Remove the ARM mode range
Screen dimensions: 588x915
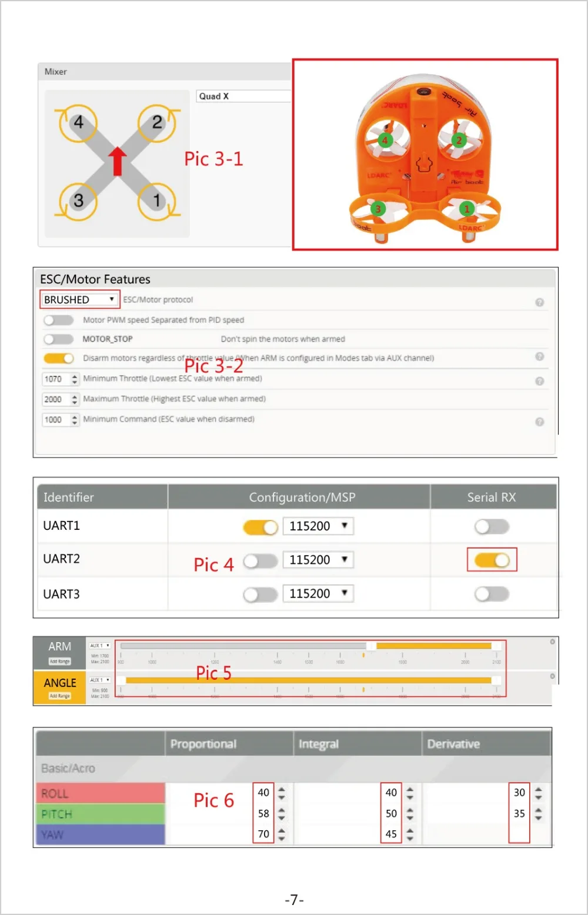pos(552,642)
